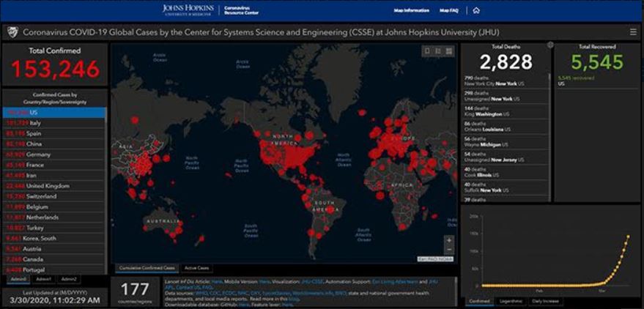Open Map Information link
This screenshot has height=309, width=644.
tap(412, 11)
